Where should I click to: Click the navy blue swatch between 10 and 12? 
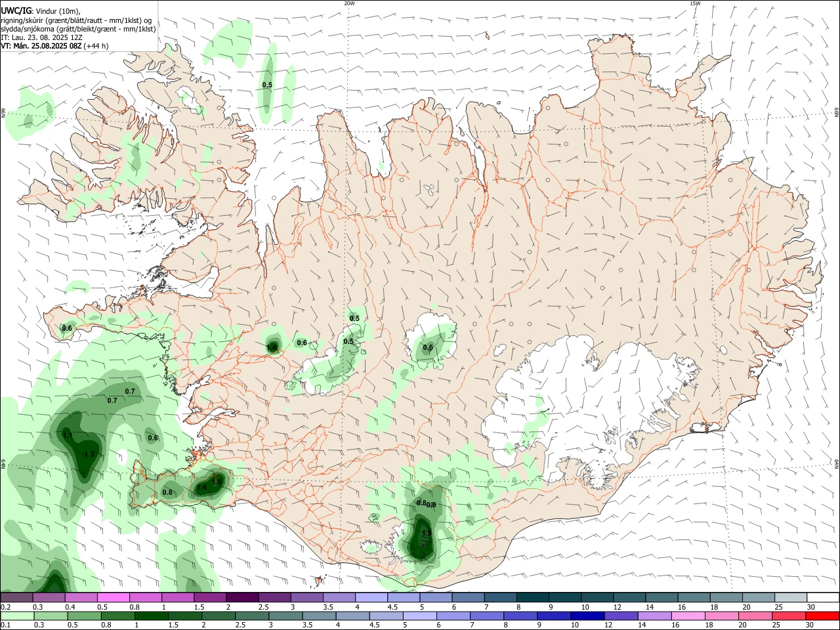click(587, 616)
